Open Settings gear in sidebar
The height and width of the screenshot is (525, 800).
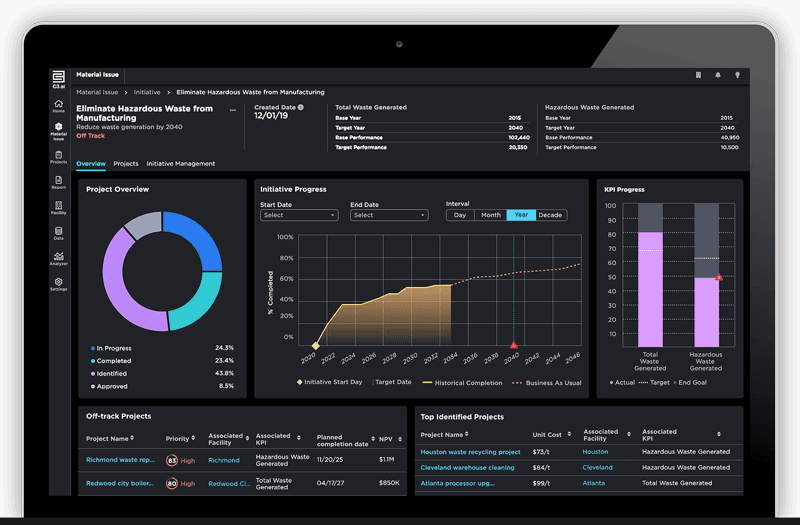coord(59,284)
